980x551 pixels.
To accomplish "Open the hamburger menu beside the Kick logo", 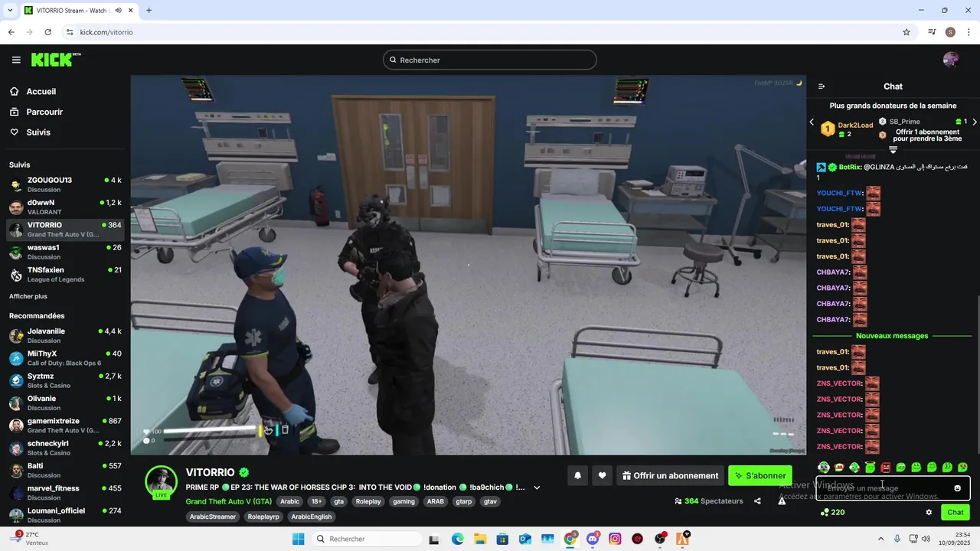I will point(16,60).
